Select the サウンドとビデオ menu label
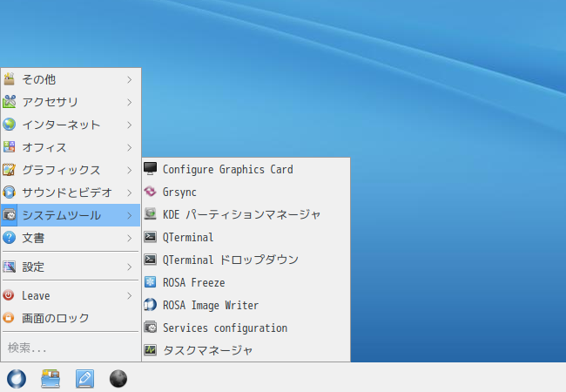 [67, 193]
